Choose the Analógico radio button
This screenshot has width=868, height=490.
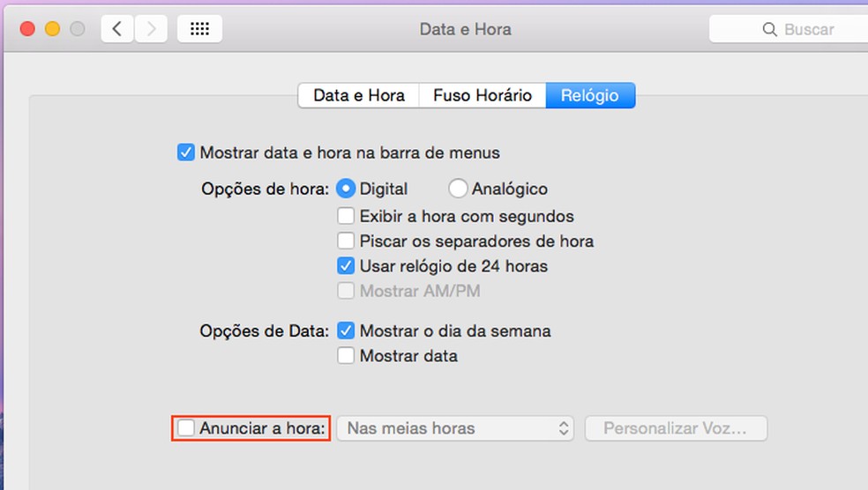coord(459,189)
